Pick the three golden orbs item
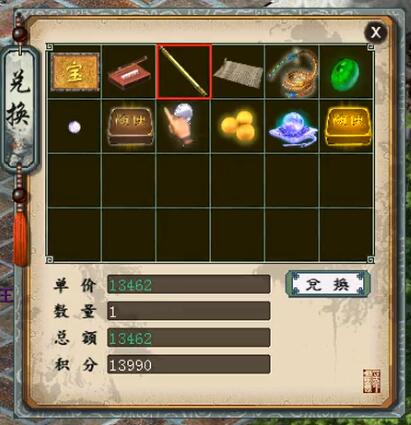The width and height of the screenshot is (411, 425). 239,125
